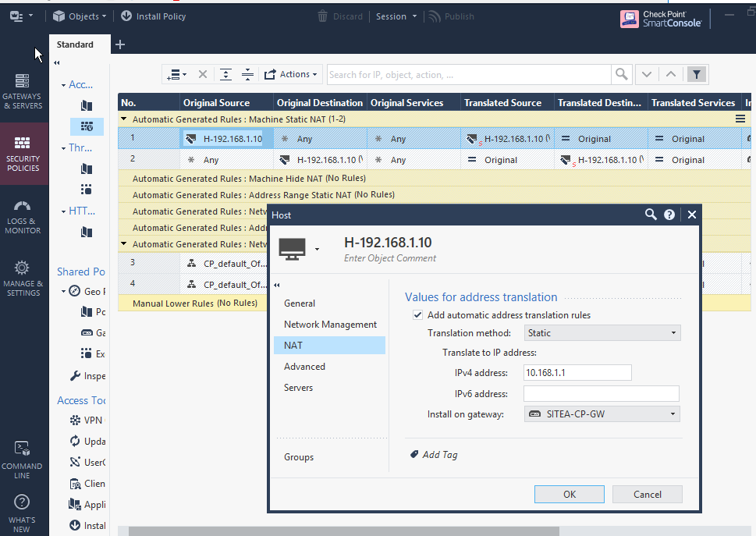Click the collapse all sections icon
The height and width of the screenshot is (536, 756).
[x=247, y=74]
